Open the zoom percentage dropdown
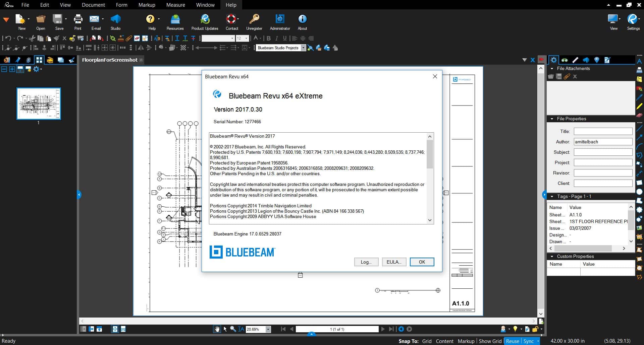Viewport: 644px width, 345px height. tap(268, 329)
